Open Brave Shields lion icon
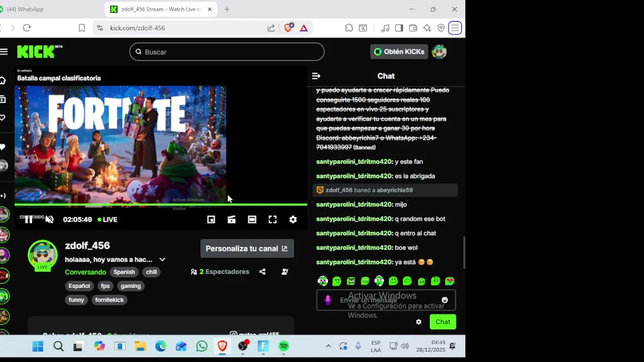 tap(288, 28)
